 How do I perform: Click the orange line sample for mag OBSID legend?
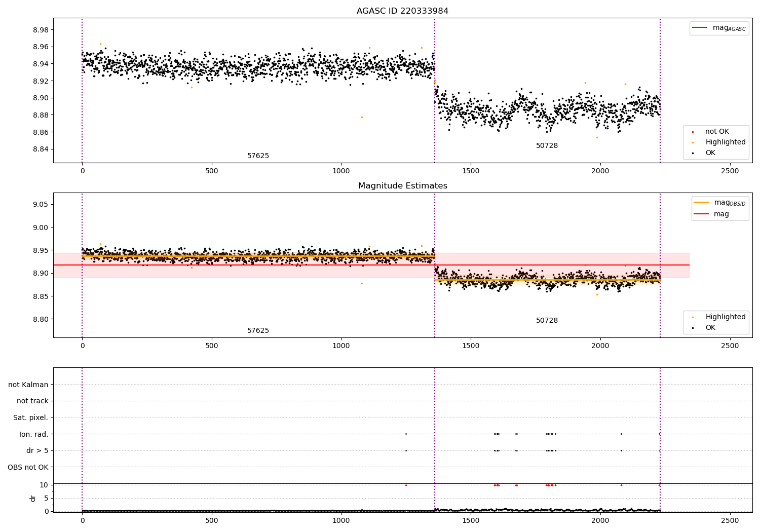coord(702,203)
